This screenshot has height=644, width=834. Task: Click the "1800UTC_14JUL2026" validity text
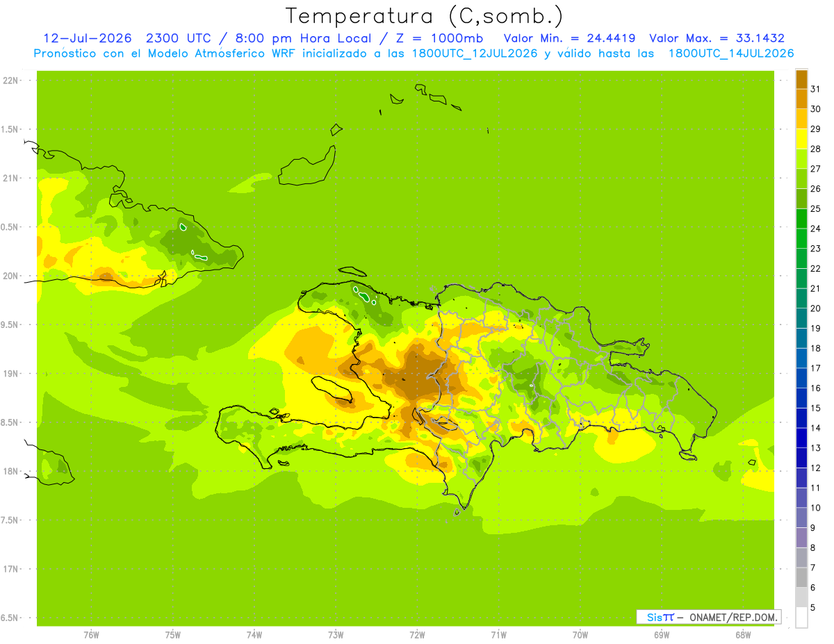click(x=731, y=53)
